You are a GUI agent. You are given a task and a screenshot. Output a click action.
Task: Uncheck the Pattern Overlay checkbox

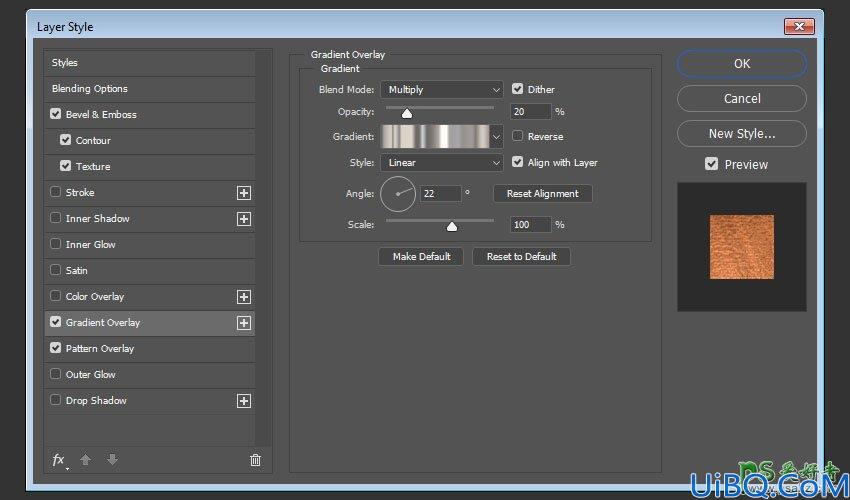pos(55,348)
